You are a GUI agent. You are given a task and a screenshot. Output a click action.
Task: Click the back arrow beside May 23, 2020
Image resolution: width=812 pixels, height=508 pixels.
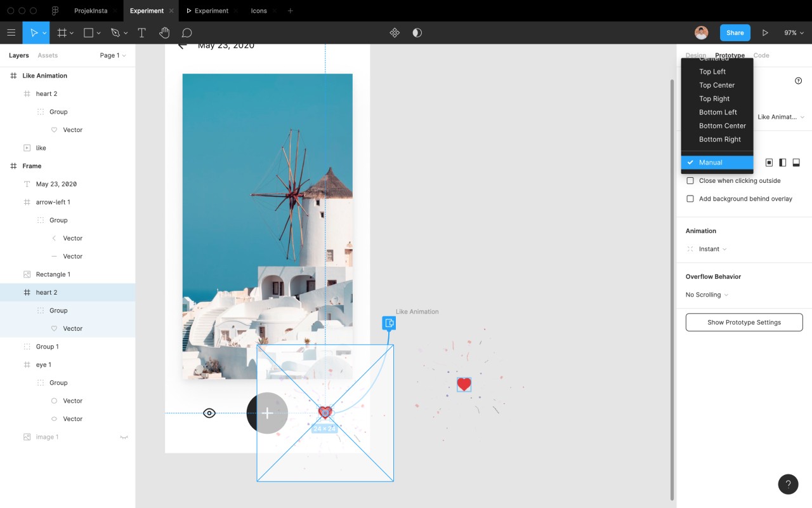click(182, 45)
